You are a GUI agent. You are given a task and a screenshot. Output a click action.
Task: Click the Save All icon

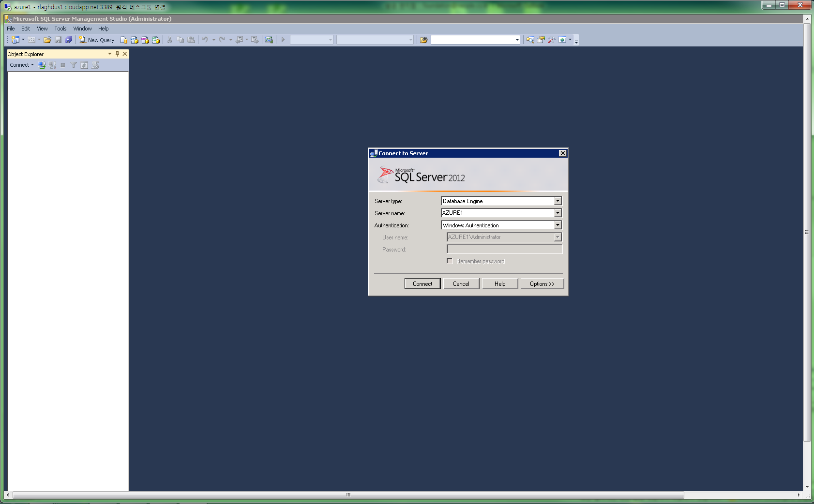click(x=69, y=40)
